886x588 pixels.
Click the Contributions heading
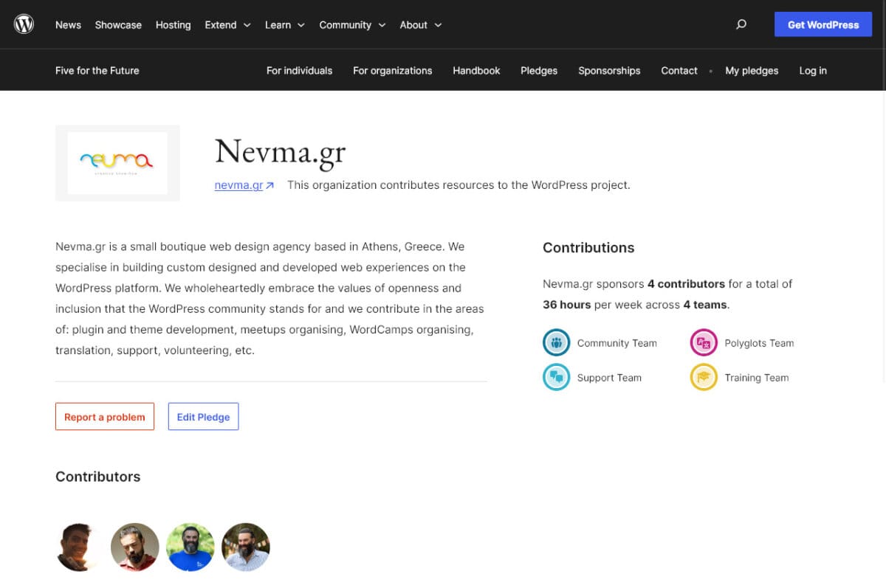588,248
